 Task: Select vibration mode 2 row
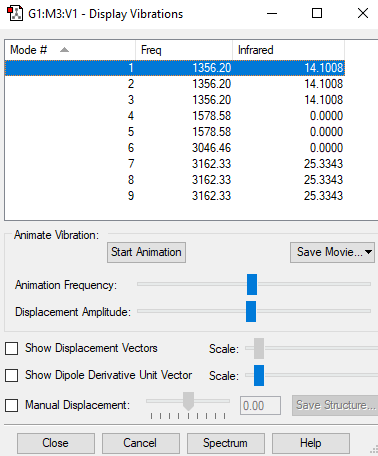pos(175,84)
